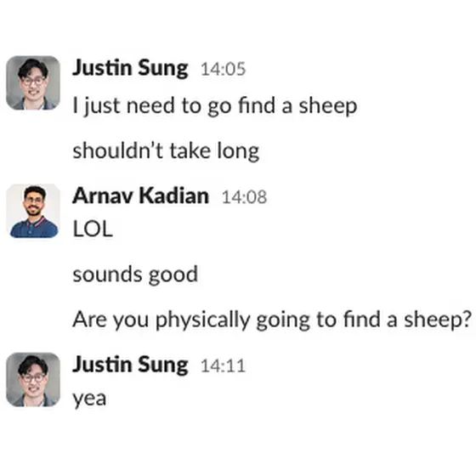
Task: Select the 'sounds good' message
Action: click(x=135, y=275)
